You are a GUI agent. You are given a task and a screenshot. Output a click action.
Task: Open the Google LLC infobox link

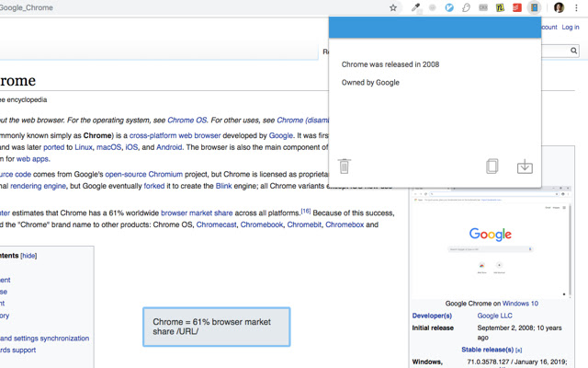coord(494,316)
